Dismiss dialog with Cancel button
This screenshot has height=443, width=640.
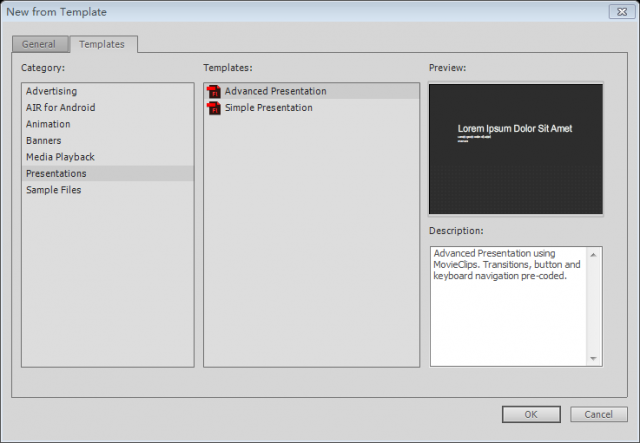pos(598,414)
